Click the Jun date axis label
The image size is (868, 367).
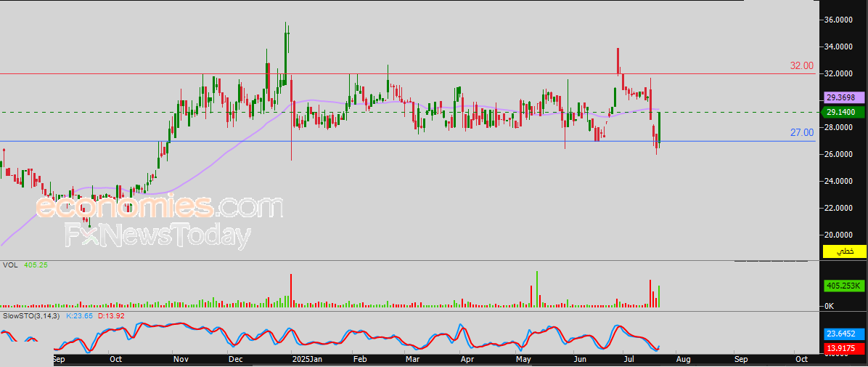click(581, 359)
